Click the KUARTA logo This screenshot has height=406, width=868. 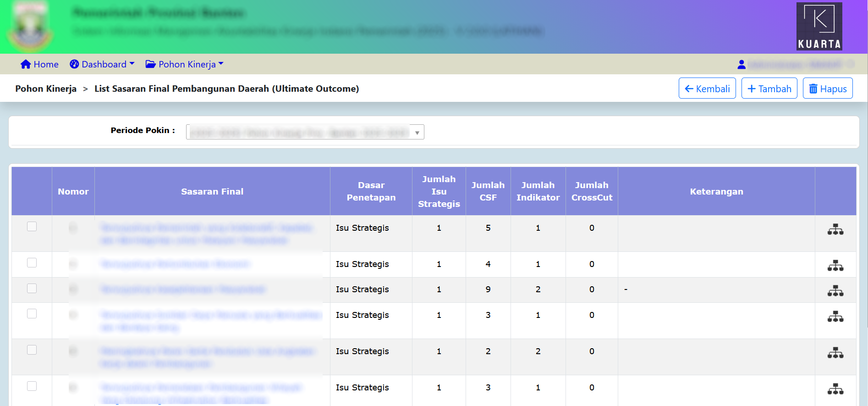819,26
